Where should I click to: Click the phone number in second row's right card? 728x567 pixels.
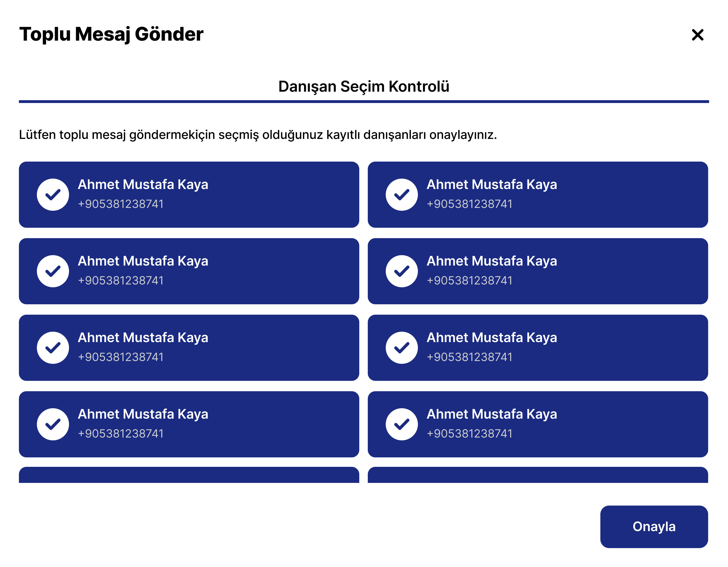(x=469, y=280)
